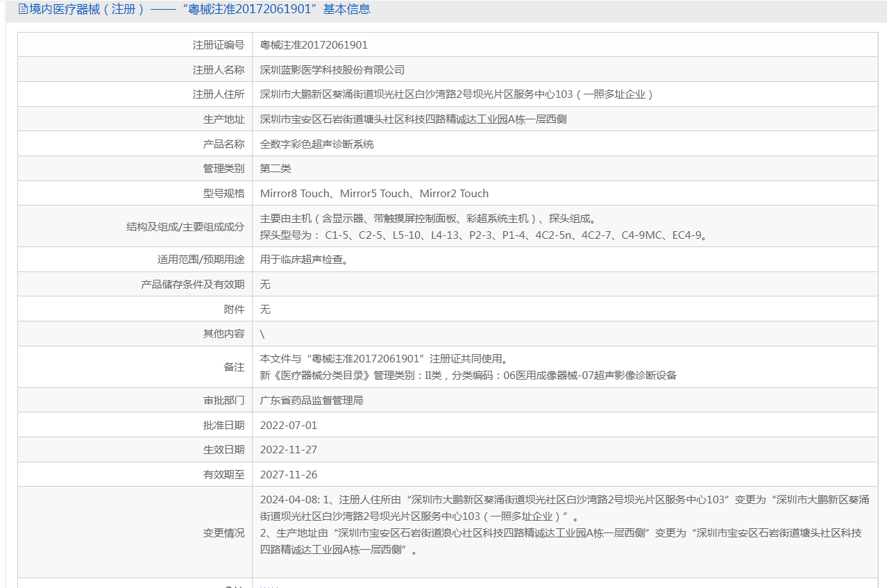Click the 生产地址 production address value

[x=413, y=119]
